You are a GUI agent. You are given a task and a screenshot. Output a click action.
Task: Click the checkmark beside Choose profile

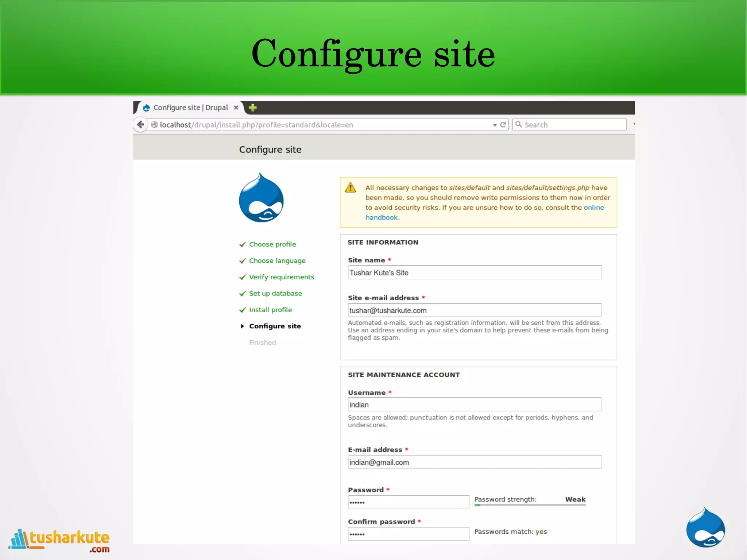[x=243, y=244]
